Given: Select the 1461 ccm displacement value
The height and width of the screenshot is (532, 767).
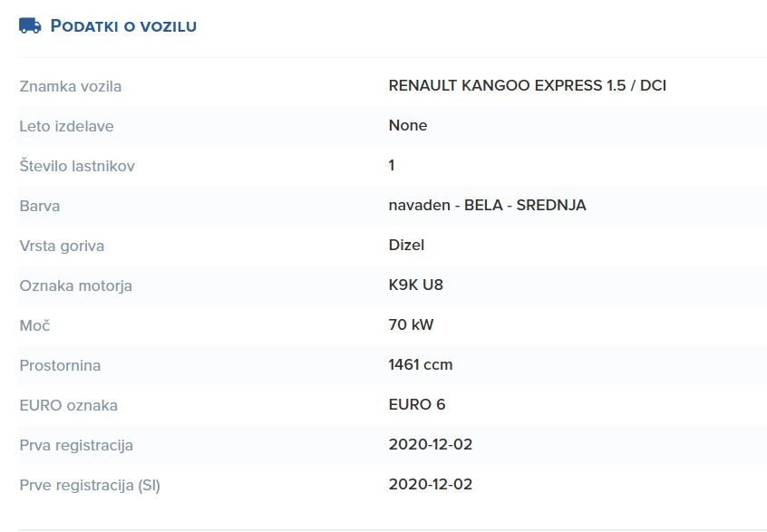Looking at the screenshot, I should [x=420, y=365].
